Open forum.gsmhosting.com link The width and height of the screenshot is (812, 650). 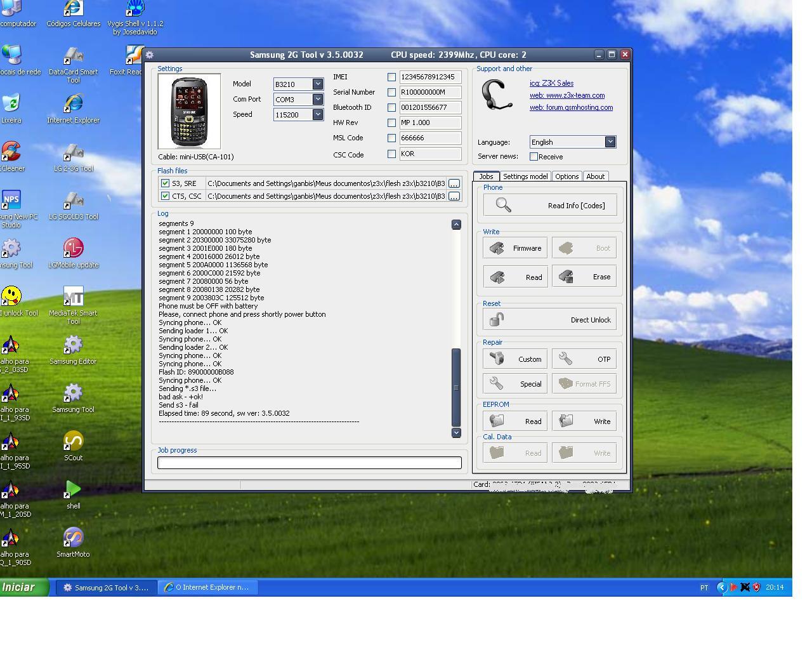click(x=571, y=107)
